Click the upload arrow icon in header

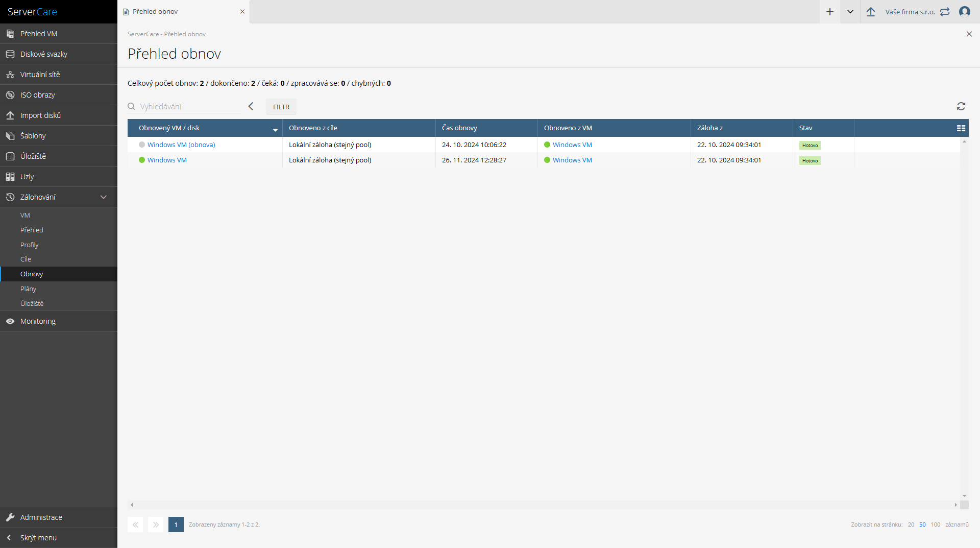(x=871, y=12)
